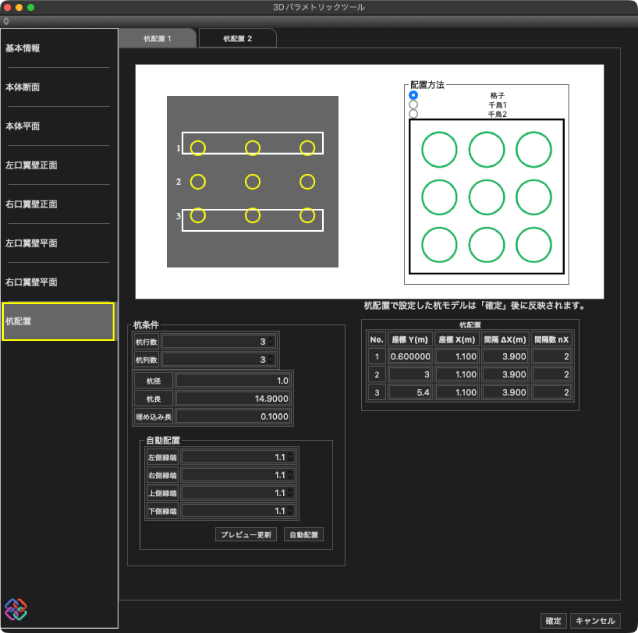Screen dimensions: 638x633
Task: Click the pin icon in the top toolbar
Action: pyautogui.click(x=6, y=21)
